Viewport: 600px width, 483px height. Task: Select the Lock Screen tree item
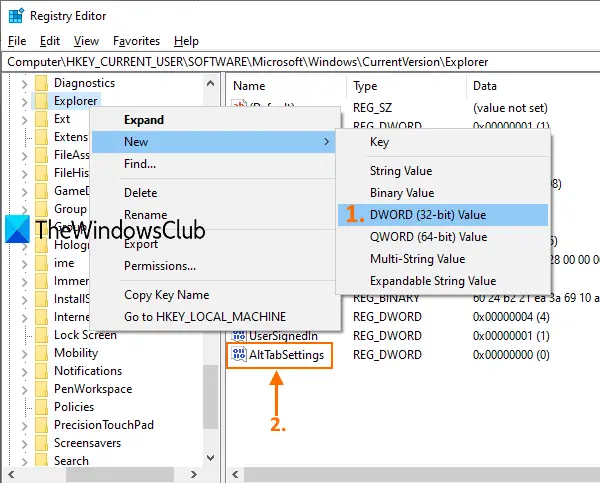point(85,335)
